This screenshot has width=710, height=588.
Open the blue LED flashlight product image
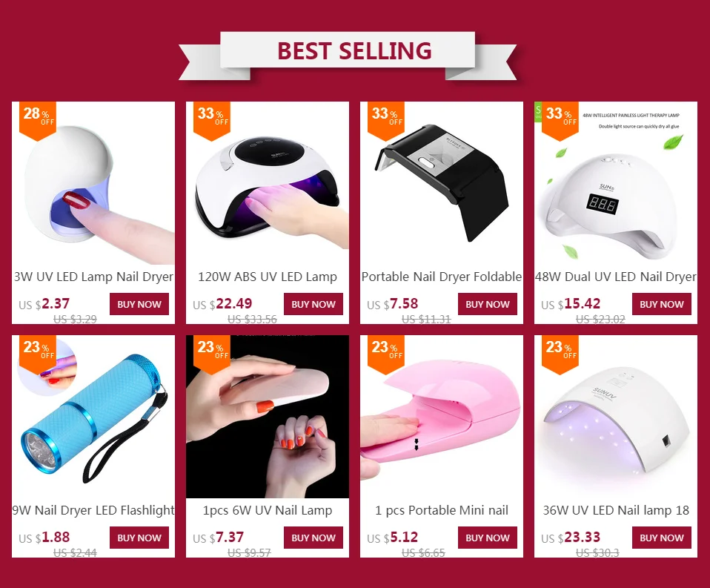[93, 417]
